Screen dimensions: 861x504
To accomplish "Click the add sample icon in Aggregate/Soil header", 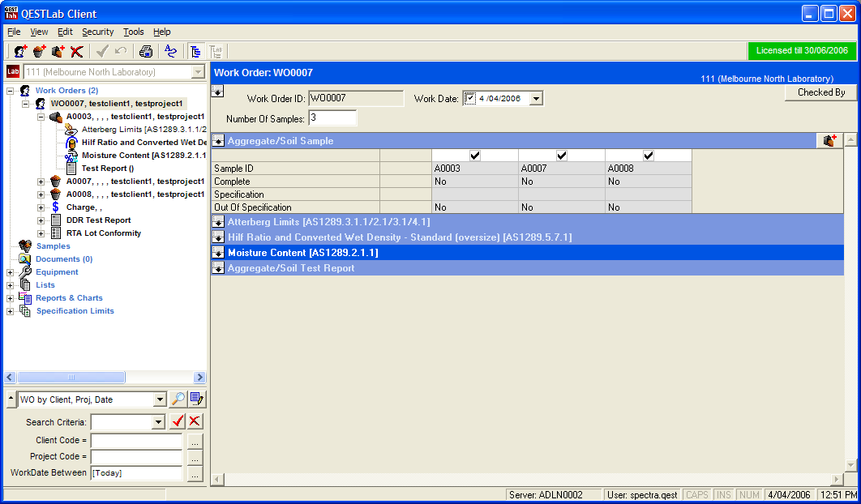I will click(x=829, y=141).
